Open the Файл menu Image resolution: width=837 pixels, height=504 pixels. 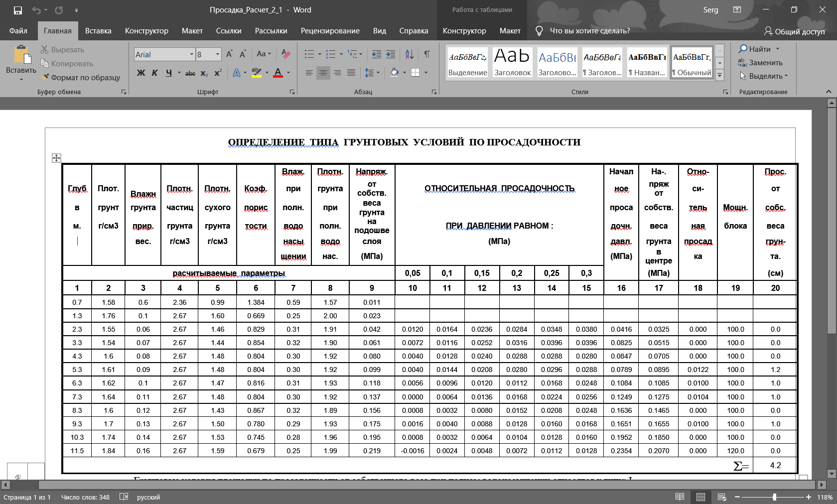pos(18,31)
